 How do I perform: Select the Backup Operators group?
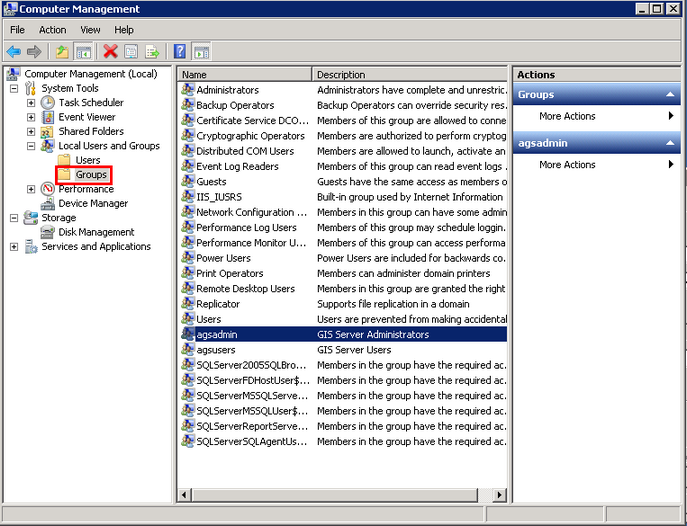(x=235, y=105)
